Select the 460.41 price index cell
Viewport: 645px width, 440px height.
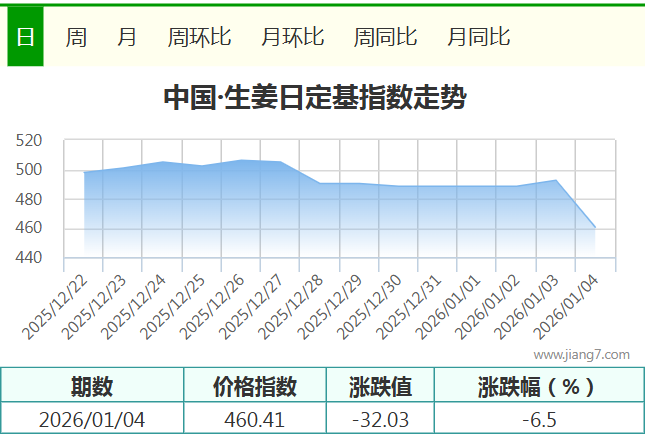(255, 419)
